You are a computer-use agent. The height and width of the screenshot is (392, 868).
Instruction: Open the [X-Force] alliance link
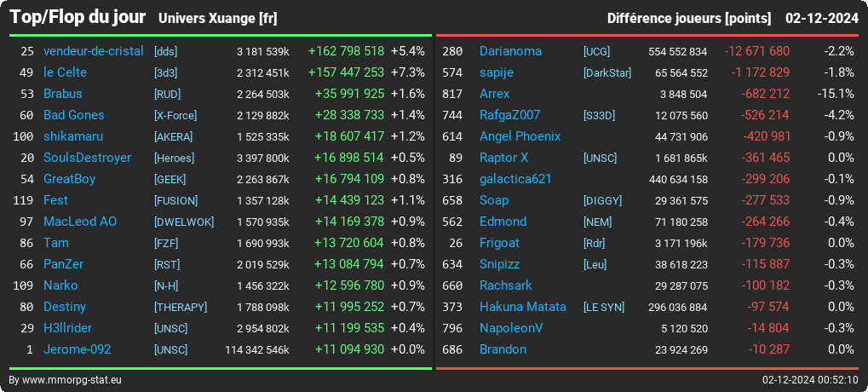175,115
